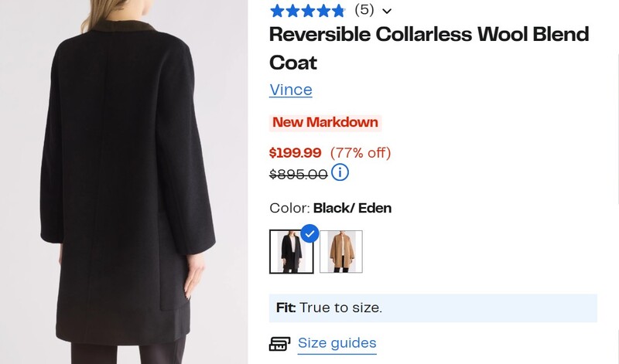Click the ruler icon beside Size guides

[x=279, y=344]
